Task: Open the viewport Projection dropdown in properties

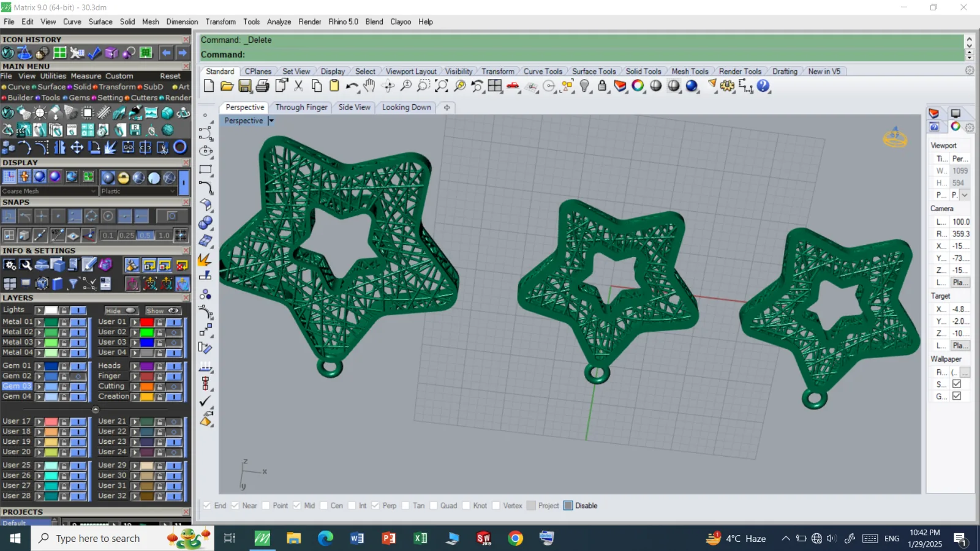Action: [x=965, y=195]
